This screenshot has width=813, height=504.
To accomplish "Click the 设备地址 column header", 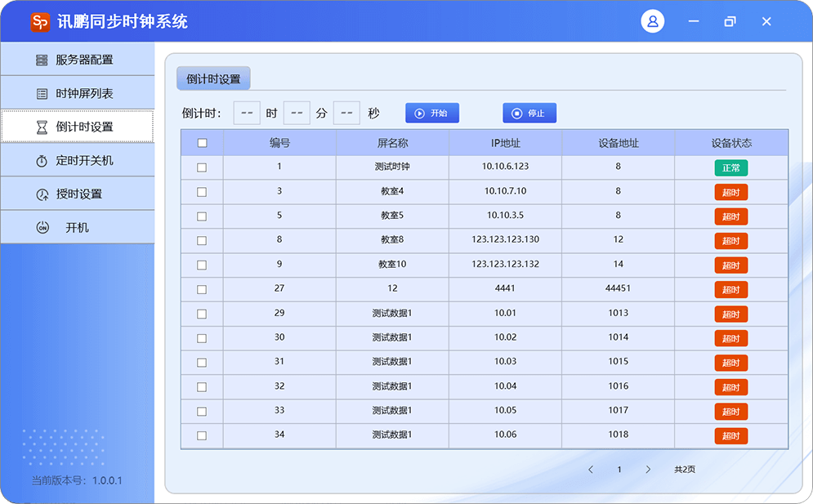I will pyautogui.click(x=619, y=143).
